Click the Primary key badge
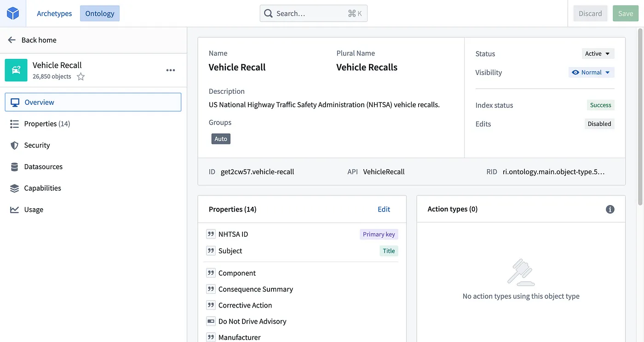 pyautogui.click(x=379, y=234)
